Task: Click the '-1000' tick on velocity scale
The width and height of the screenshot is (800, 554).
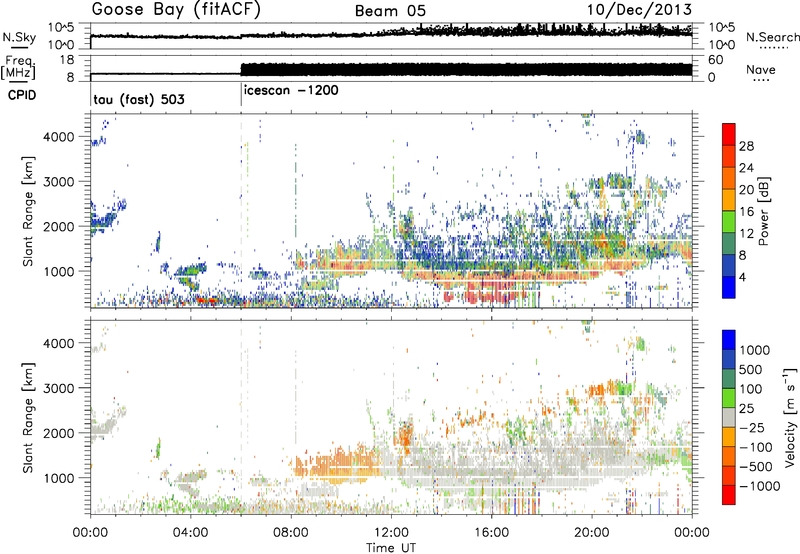Action: (x=759, y=486)
